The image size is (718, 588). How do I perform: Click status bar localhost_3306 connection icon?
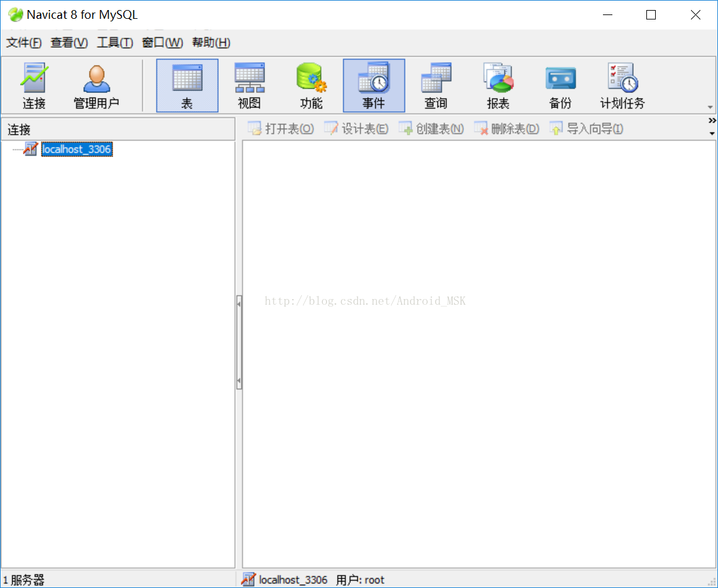click(248, 579)
